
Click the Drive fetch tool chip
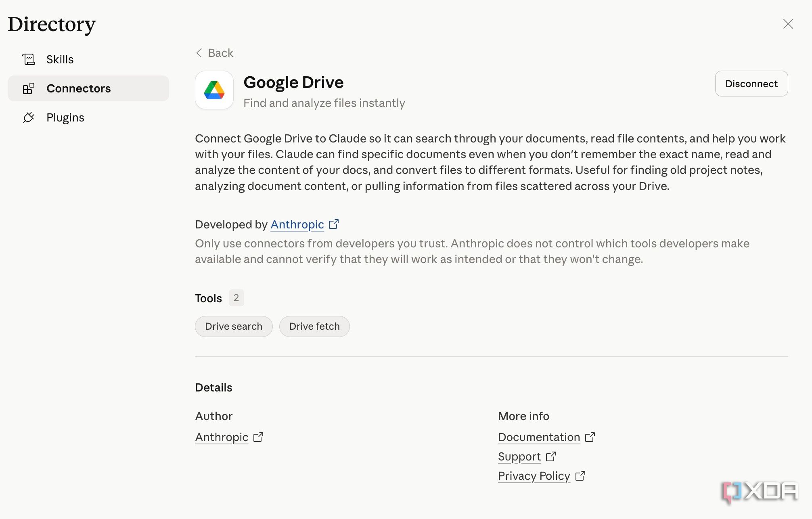coord(314,326)
